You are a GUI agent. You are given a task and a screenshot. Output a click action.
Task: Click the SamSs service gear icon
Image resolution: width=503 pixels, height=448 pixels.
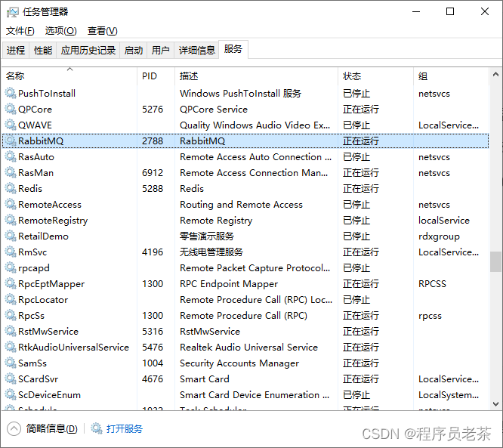point(11,363)
